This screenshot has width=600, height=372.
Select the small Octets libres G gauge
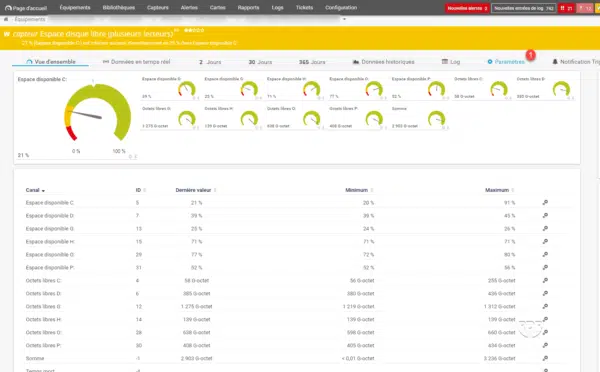(x=186, y=119)
